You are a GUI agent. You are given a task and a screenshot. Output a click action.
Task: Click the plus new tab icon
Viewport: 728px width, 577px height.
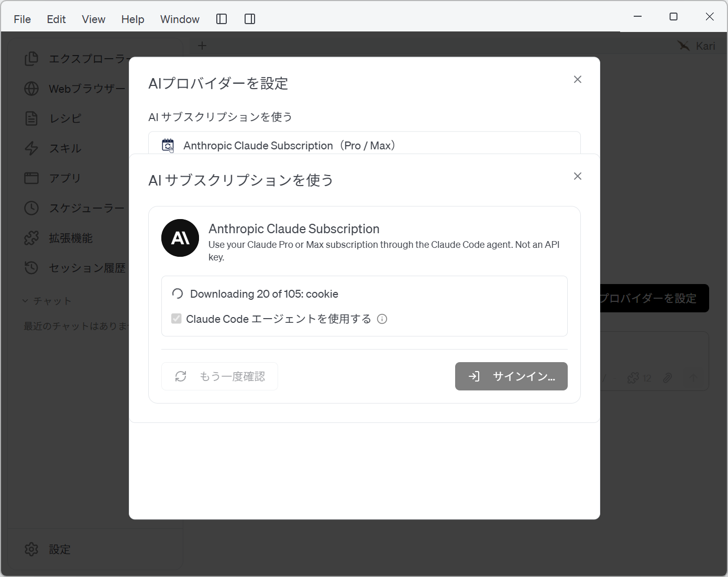click(x=202, y=46)
